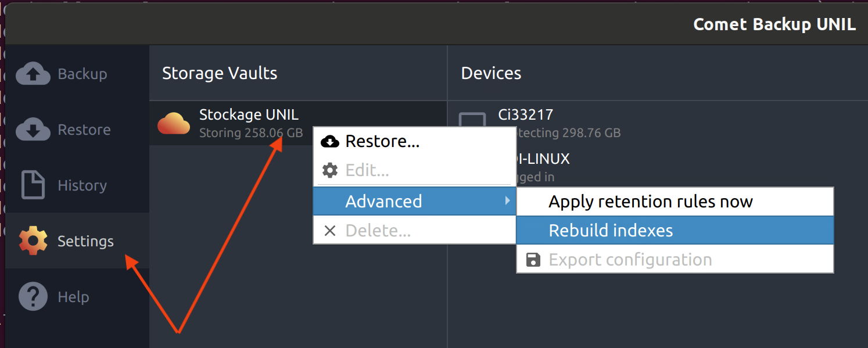
Task: Select the Ci33217 device entry name
Action: (x=525, y=114)
